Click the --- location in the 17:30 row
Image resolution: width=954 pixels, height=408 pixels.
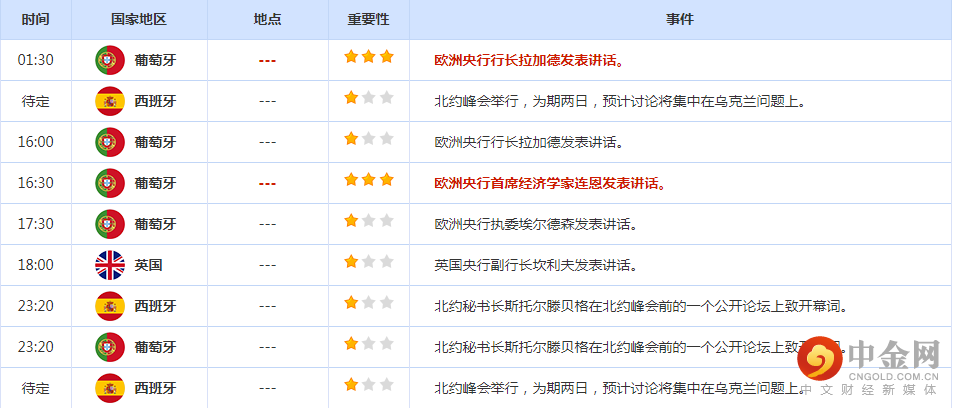(x=267, y=224)
